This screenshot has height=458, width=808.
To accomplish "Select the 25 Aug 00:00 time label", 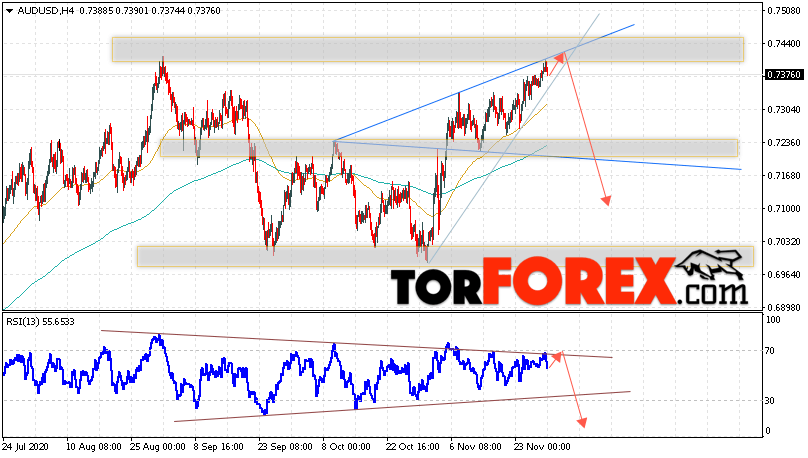I will (x=158, y=446).
